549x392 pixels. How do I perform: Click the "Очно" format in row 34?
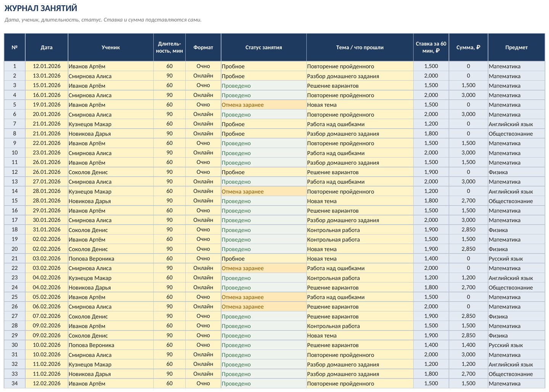pyautogui.click(x=203, y=383)
